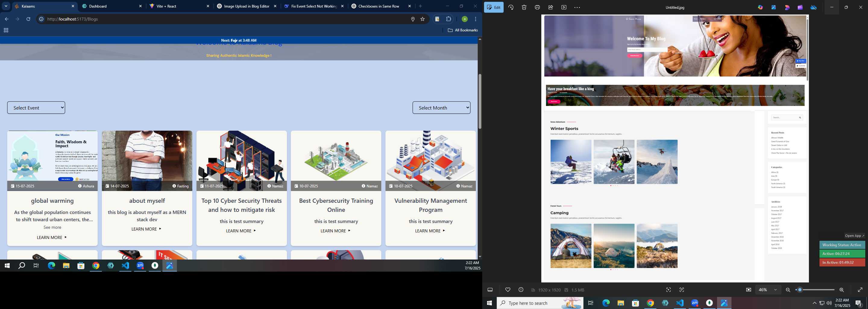This screenshot has width=868, height=309.
Task: Click the Open App button on status widget
Action: coord(854,236)
